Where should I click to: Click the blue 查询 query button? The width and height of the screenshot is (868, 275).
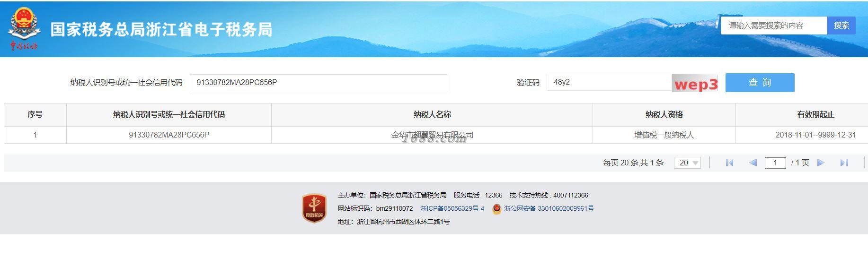pos(760,83)
